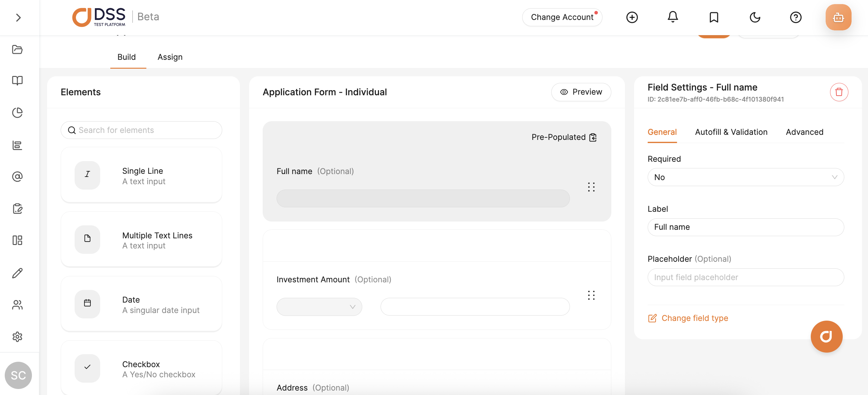Select the Checkbox element card
This screenshot has width=868, height=395.
tap(142, 368)
